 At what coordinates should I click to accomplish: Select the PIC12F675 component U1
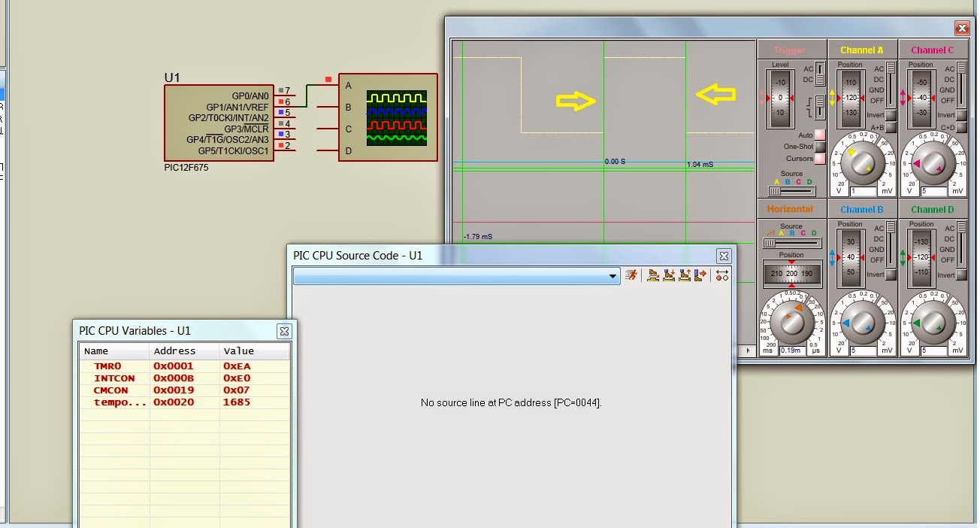(x=218, y=123)
